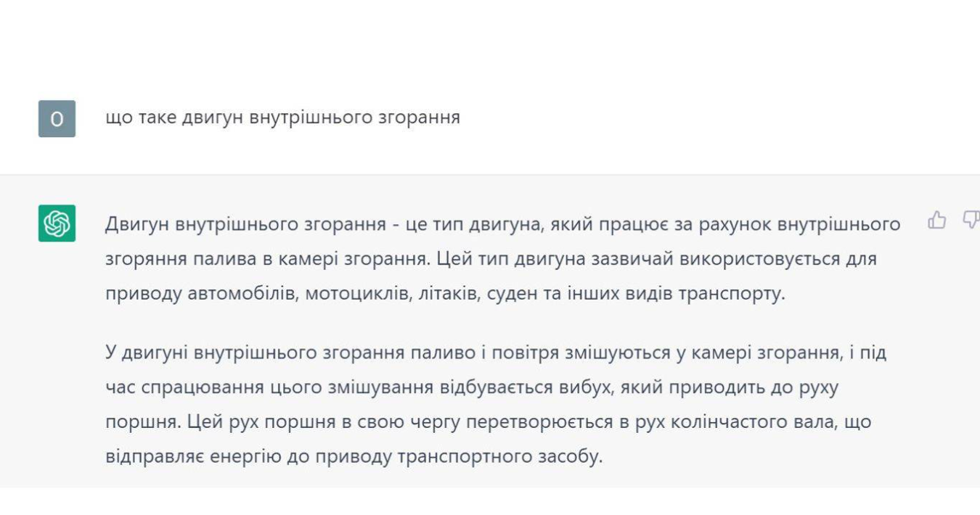Like the response with thumbs up icon
Viewport: 980px width, 515px height.
pos(937,221)
